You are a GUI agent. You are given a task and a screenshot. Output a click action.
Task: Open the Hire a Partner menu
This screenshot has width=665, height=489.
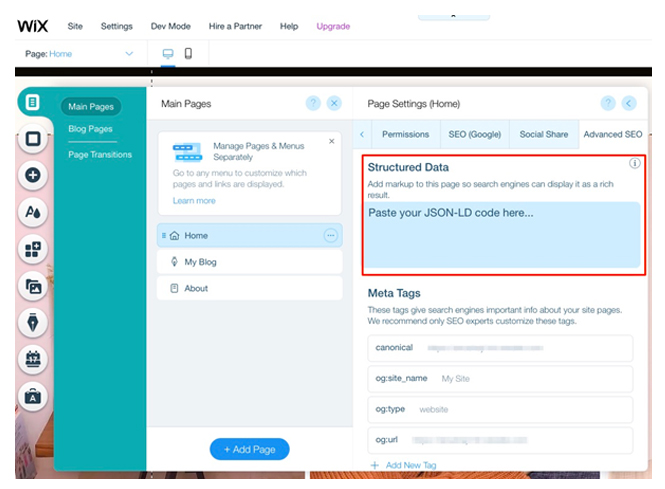(x=235, y=26)
